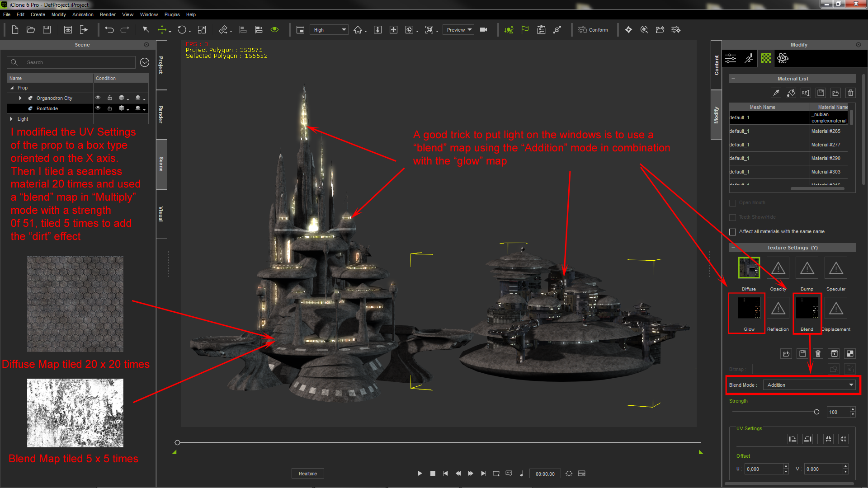
Task: Click the camera record icon
Action: coord(483,30)
